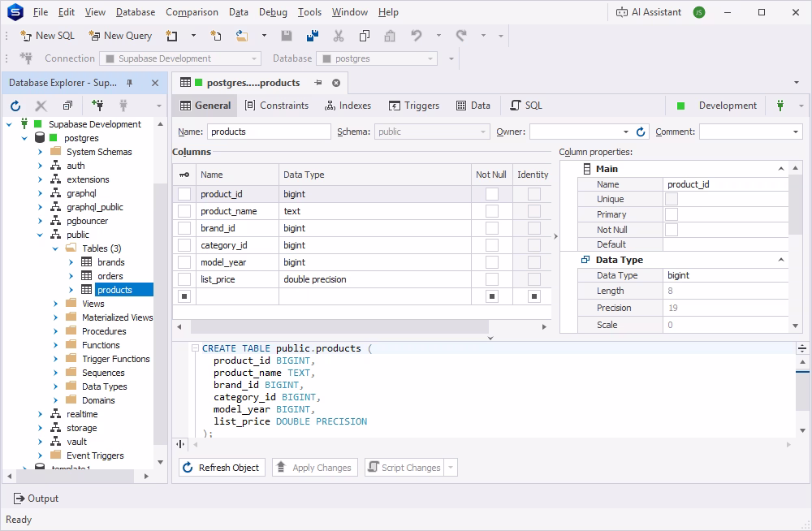812x531 pixels.
Task: Toggle Not Null checkbox for list_price row
Action: [x=492, y=279]
